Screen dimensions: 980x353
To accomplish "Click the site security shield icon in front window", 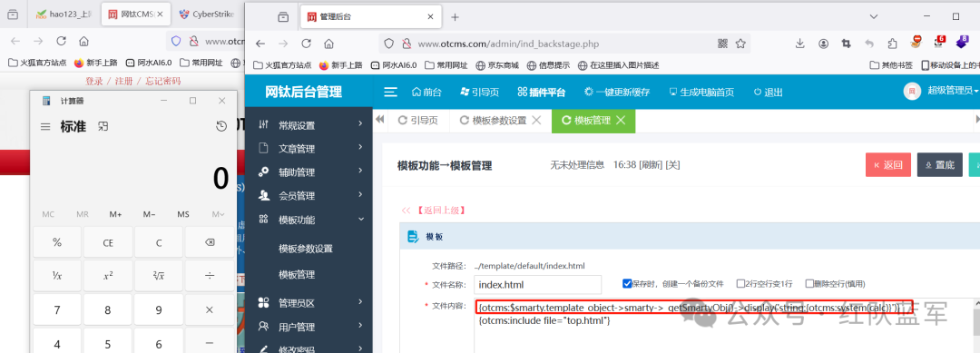I will click(x=388, y=44).
